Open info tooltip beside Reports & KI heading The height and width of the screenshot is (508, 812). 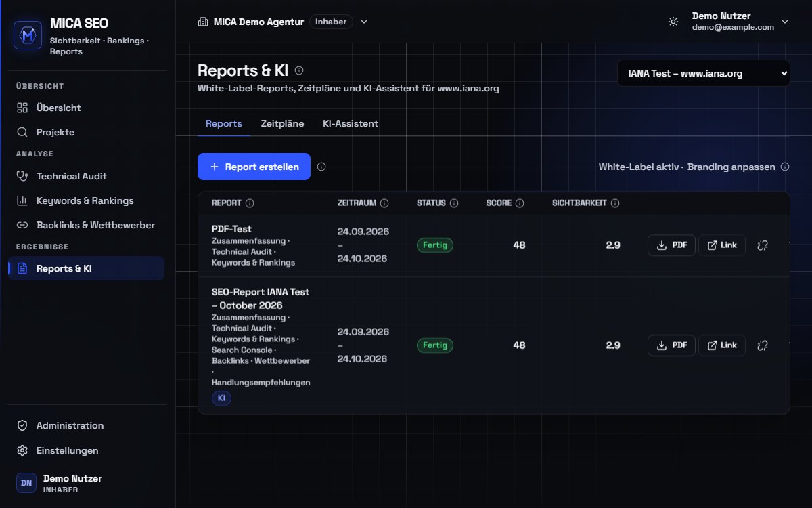pos(299,70)
